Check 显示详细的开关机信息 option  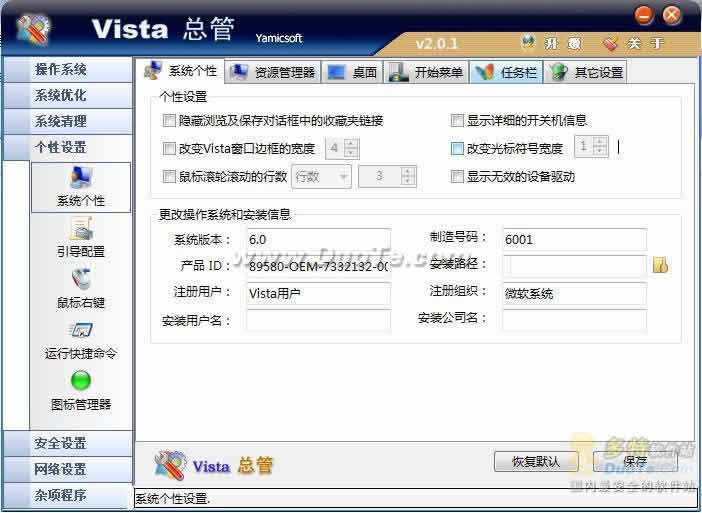457,120
